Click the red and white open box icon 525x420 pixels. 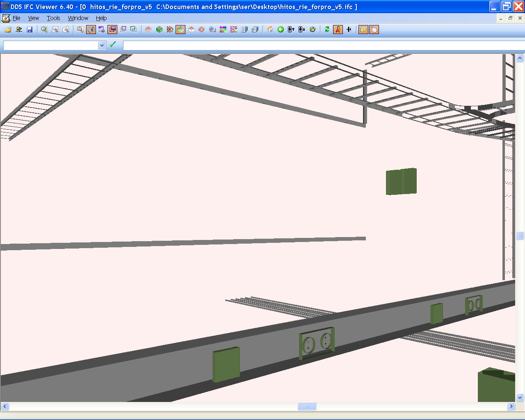click(191, 30)
